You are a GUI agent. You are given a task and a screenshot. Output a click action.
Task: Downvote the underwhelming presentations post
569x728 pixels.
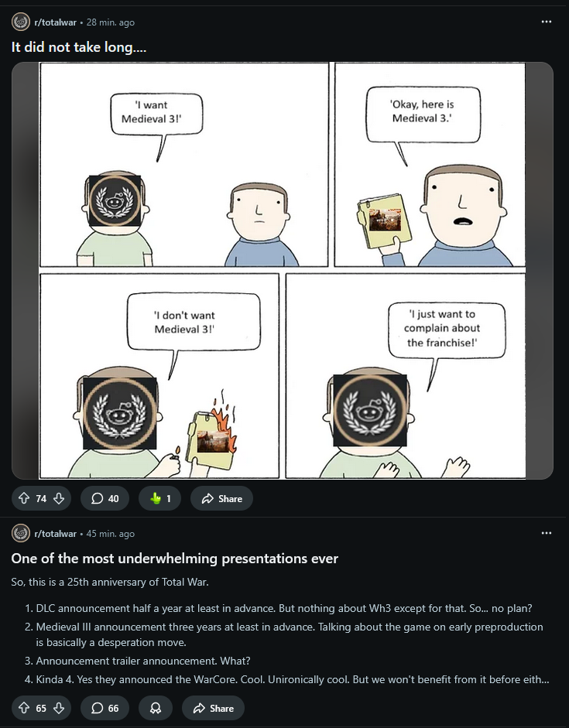point(59,708)
